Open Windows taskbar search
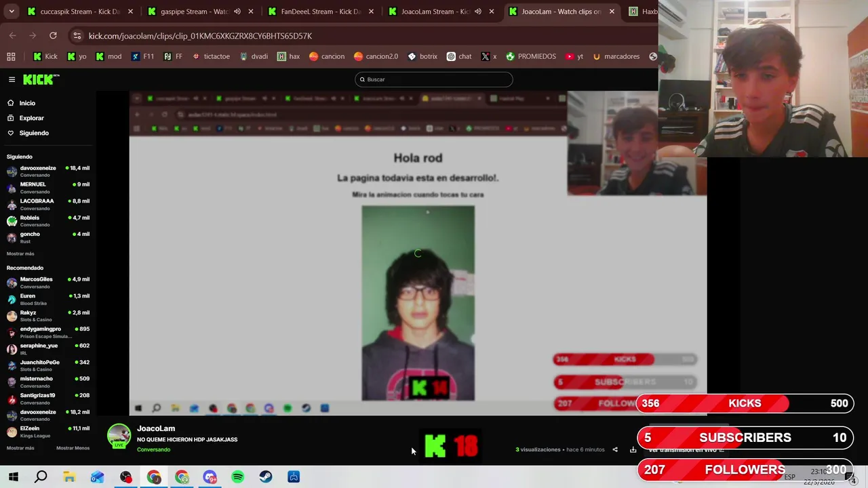 click(x=41, y=477)
